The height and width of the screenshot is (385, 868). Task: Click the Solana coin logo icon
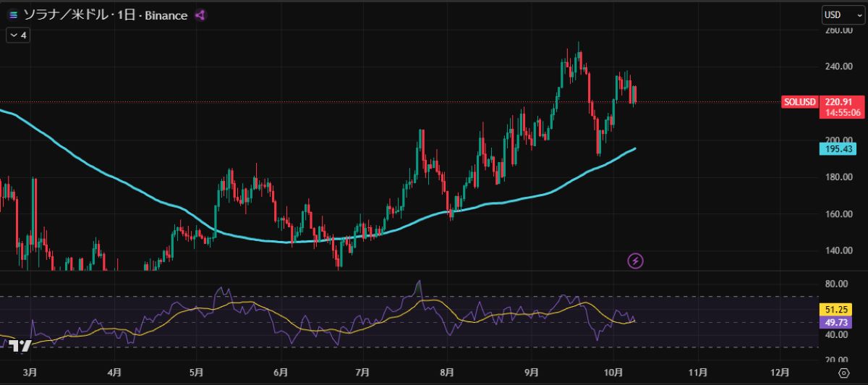click(x=13, y=15)
